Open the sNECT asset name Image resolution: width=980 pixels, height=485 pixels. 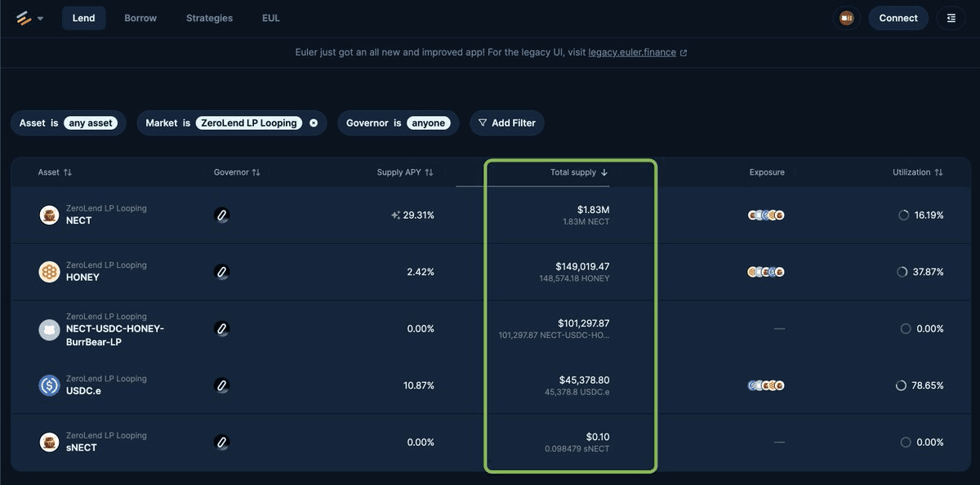(82, 447)
